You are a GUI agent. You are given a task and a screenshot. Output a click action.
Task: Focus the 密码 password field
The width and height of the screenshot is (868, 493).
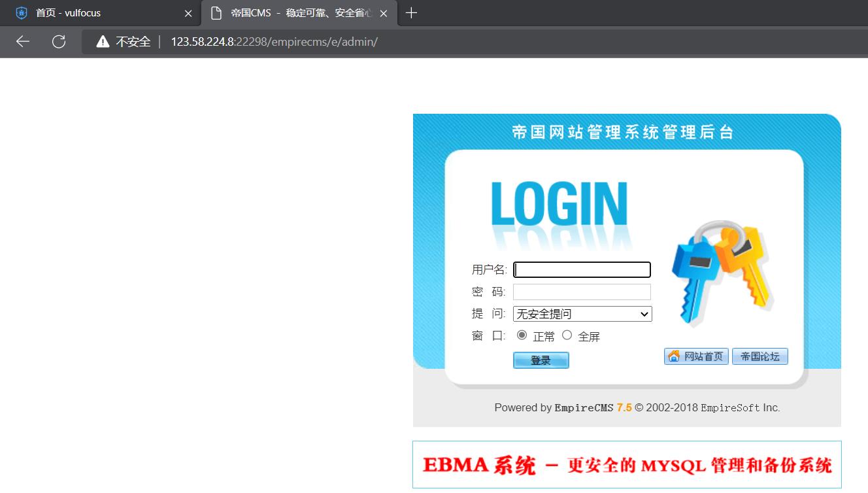click(582, 292)
